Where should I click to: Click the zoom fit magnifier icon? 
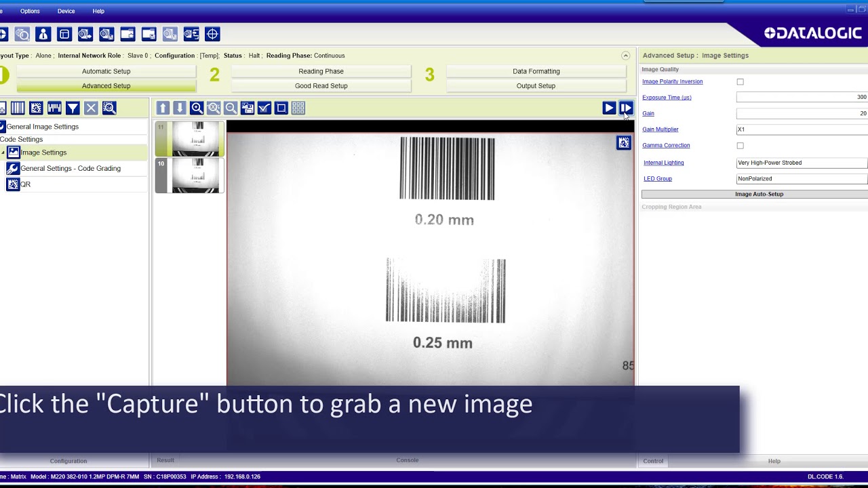coord(214,108)
